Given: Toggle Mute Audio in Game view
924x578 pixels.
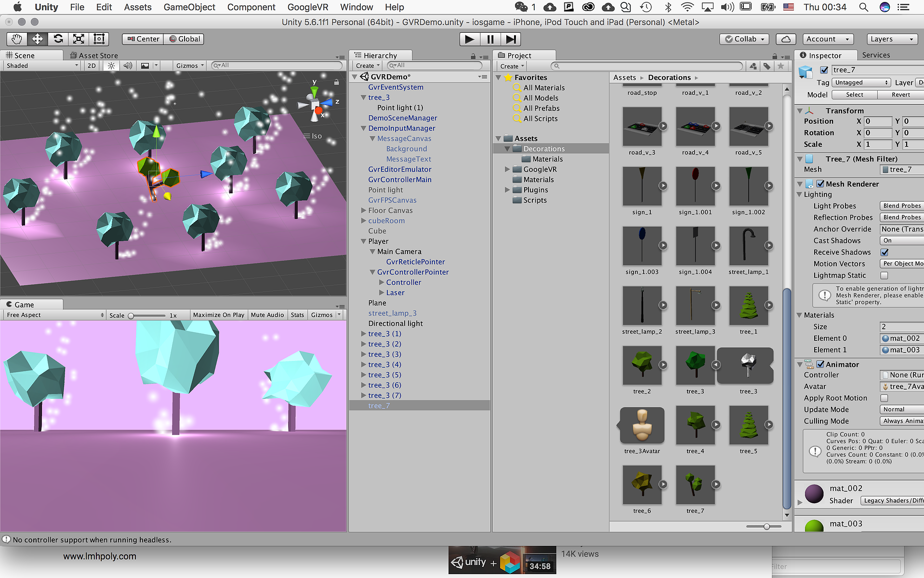Looking at the screenshot, I should 267,315.
